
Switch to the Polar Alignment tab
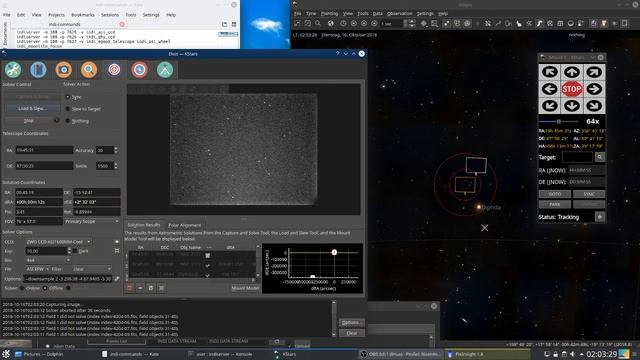click(184, 225)
